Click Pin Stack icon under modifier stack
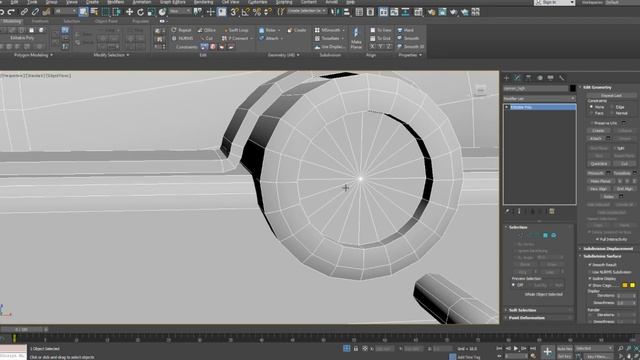This screenshot has width=640, height=360. 508,211
